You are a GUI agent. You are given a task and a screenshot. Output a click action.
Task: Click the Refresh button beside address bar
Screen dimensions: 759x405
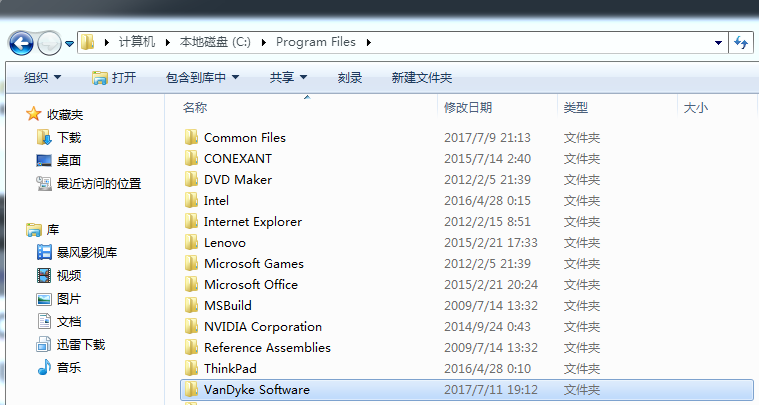coord(741,43)
